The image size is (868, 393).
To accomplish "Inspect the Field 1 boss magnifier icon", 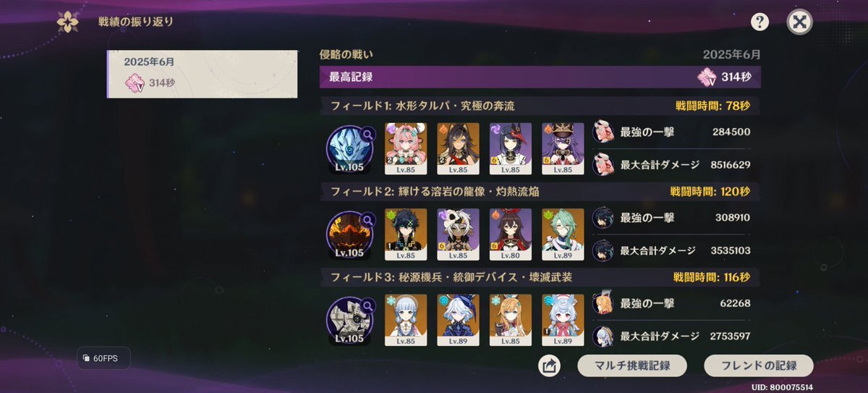I will coord(368,134).
